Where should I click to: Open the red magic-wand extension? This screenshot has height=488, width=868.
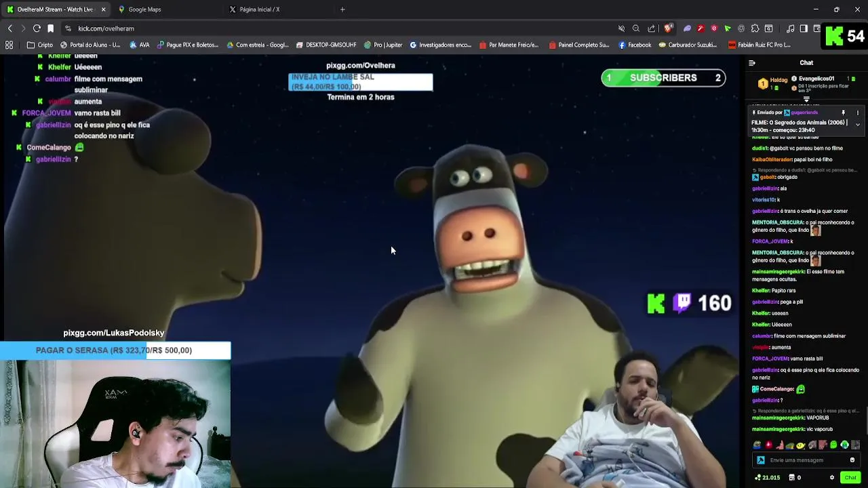tap(701, 28)
